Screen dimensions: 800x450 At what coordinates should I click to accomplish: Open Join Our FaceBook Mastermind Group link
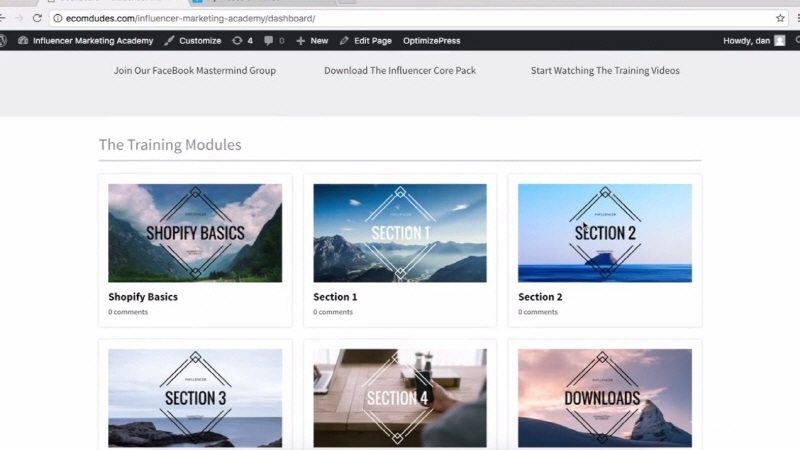tap(195, 70)
